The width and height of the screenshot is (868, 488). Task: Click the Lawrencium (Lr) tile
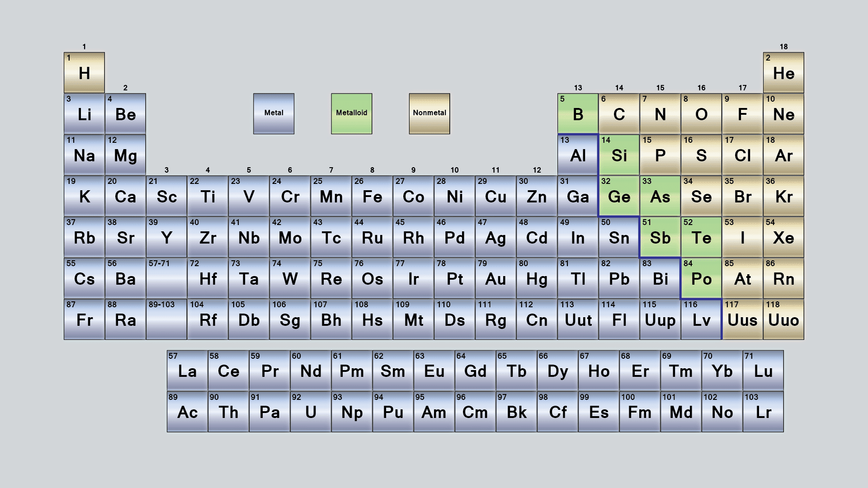point(763,412)
